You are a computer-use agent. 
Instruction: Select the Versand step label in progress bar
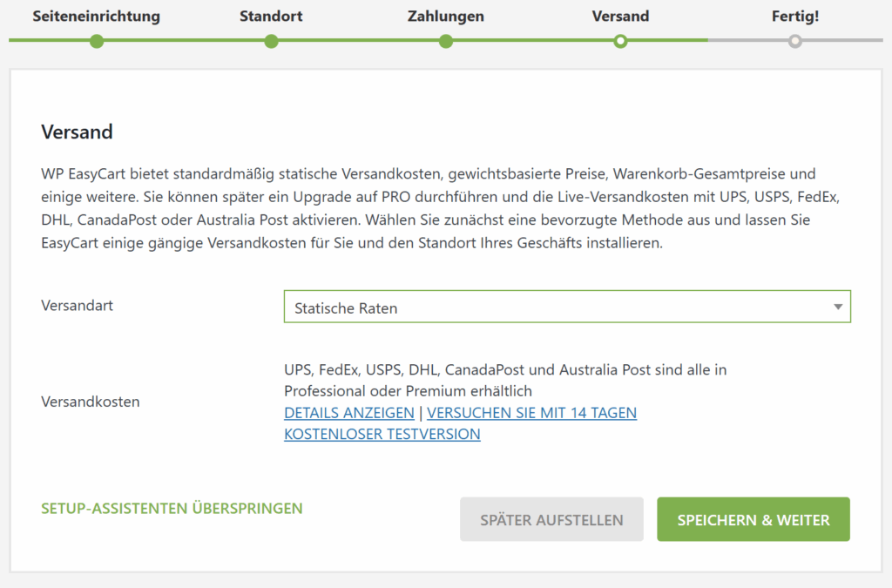click(620, 17)
